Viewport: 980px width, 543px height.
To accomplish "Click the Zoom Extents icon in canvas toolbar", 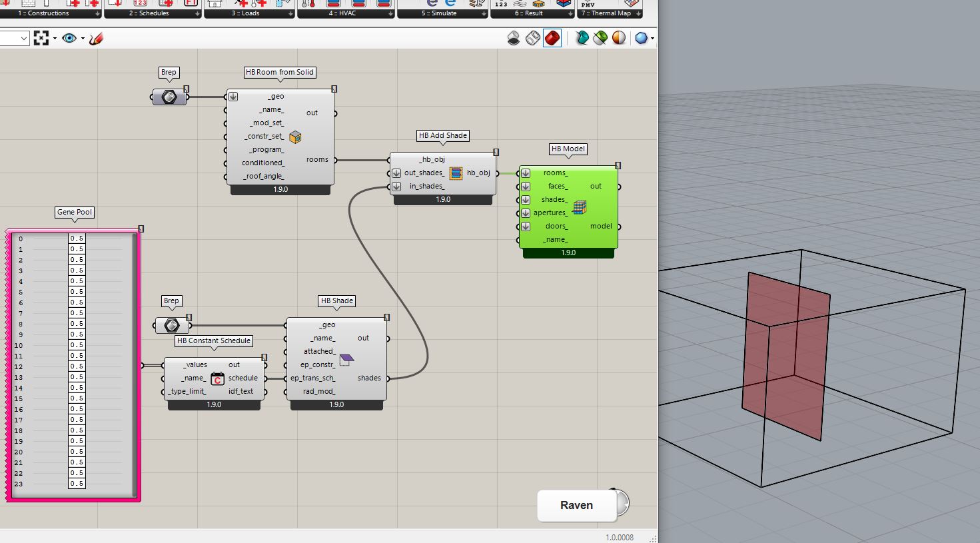I will tap(41, 39).
